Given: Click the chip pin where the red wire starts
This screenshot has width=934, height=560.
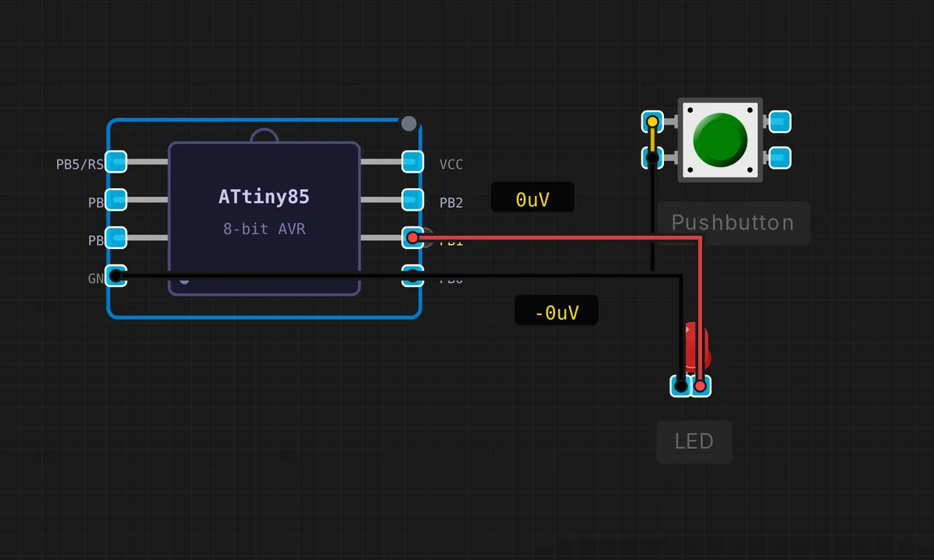Looking at the screenshot, I should click(412, 237).
